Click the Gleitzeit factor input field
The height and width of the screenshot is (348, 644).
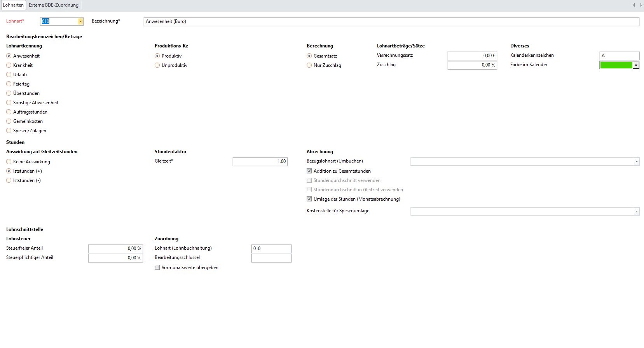(260, 162)
